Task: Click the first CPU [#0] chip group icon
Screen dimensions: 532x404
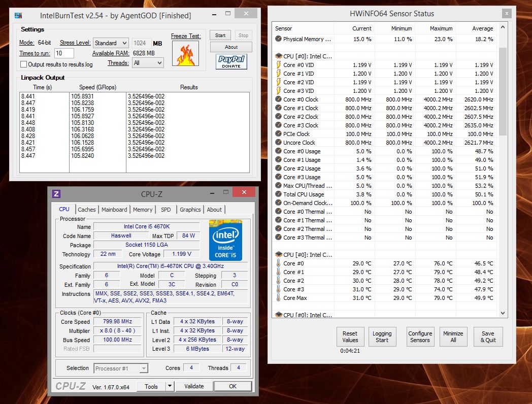Action: click(279, 56)
